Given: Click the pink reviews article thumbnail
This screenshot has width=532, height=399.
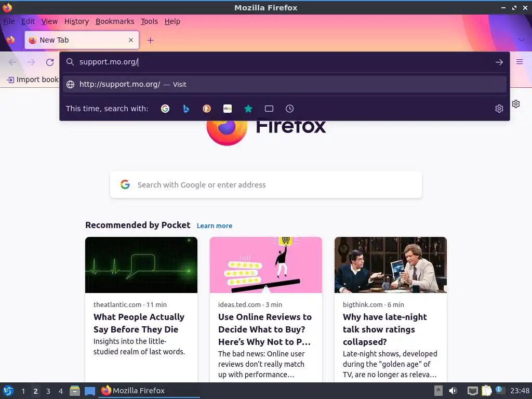Looking at the screenshot, I should 265,265.
